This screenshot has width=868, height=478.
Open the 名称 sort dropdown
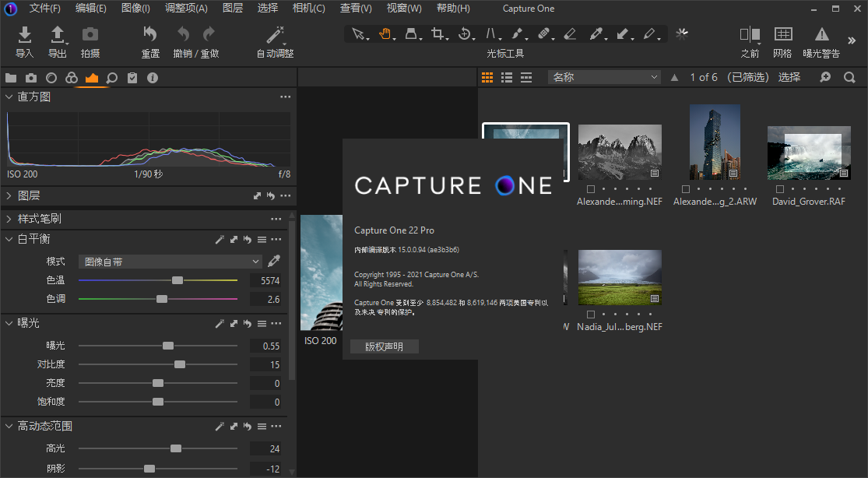click(605, 77)
